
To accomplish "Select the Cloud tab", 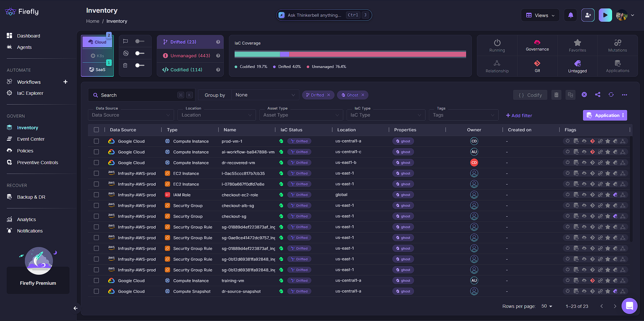I will tap(97, 42).
